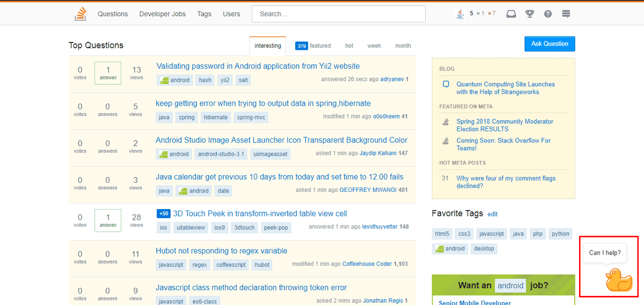Open the Tags navigation item
The image size is (644, 305).
[204, 14]
